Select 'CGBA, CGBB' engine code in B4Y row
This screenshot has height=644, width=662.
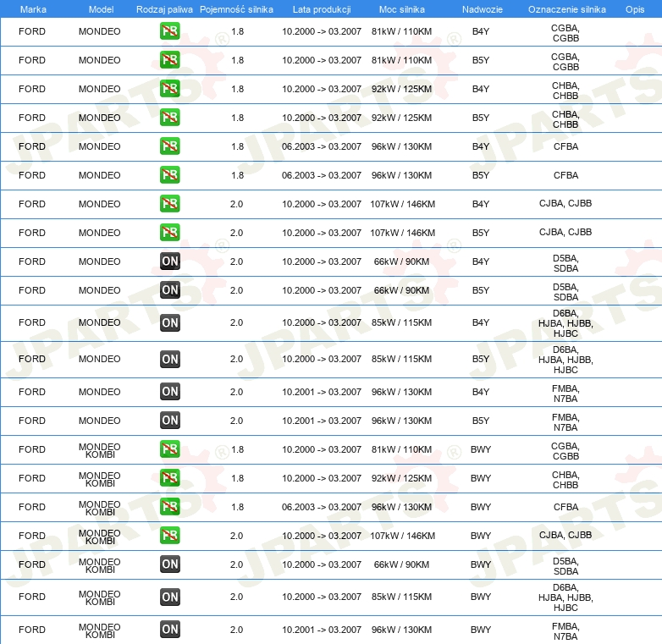pos(565,33)
